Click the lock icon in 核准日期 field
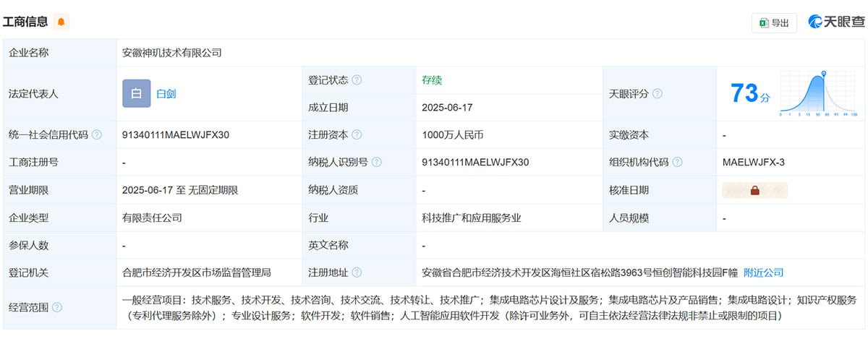868x344 pixels. point(754,191)
